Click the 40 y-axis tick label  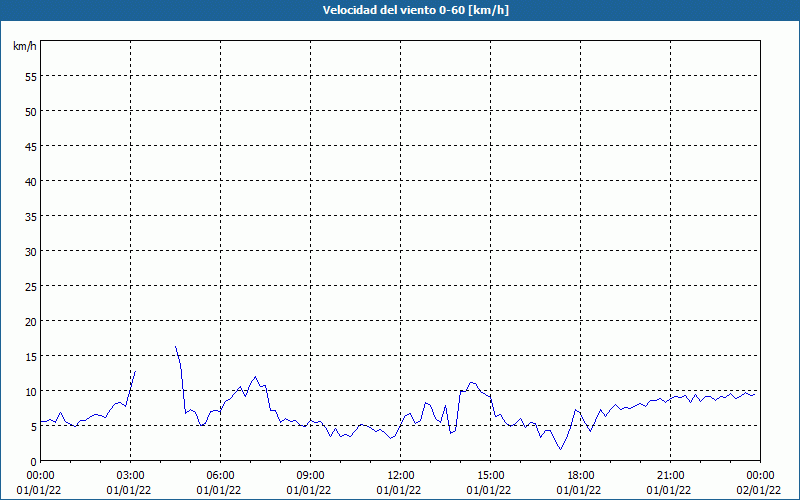coord(31,182)
